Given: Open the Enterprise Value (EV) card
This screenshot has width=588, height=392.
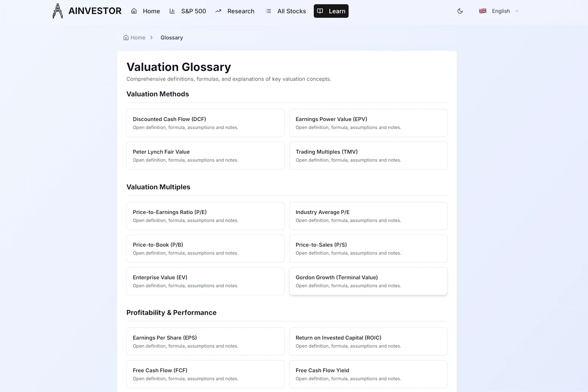Looking at the screenshot, I should pyautogui.click(x=205, y=281).
